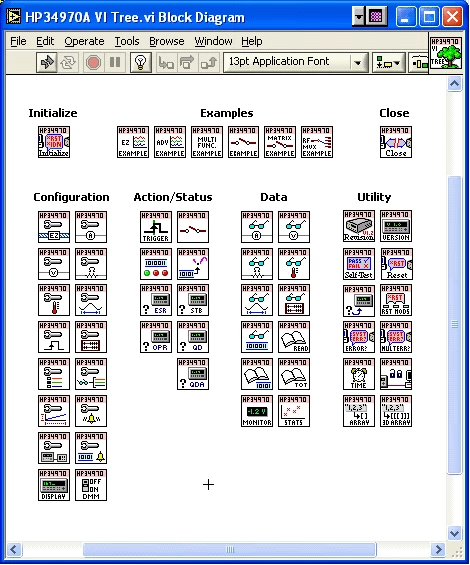Viewport: 470px width, 565px height.
Task: Click the Action/Status group label
Action: pos(173,197)
